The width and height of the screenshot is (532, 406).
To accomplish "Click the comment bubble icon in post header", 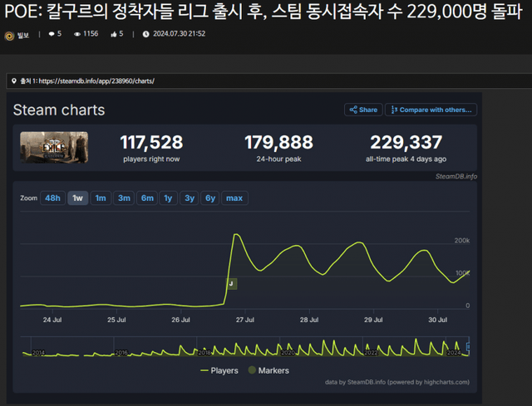I will pyautogui.click(x=52, y=34).
